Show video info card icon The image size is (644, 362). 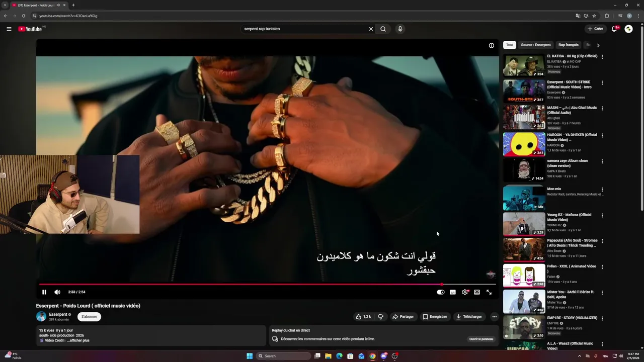click(492, 45)
